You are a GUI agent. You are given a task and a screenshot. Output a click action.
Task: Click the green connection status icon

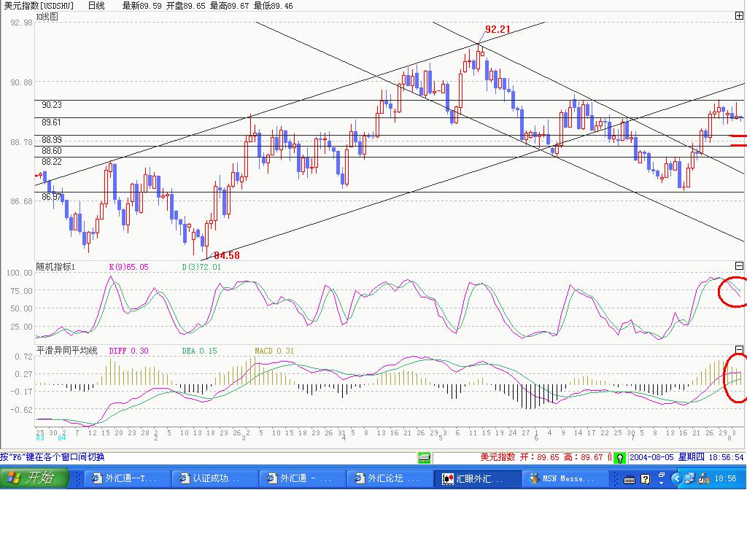click(x=424, y=458)
